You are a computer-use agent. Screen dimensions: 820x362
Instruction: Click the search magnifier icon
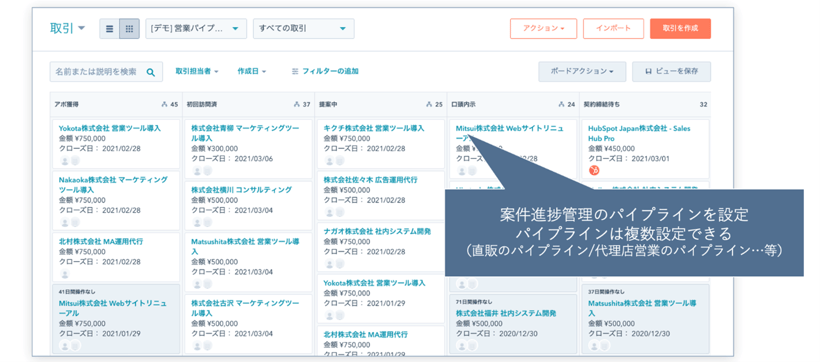(x=151, y=72)
